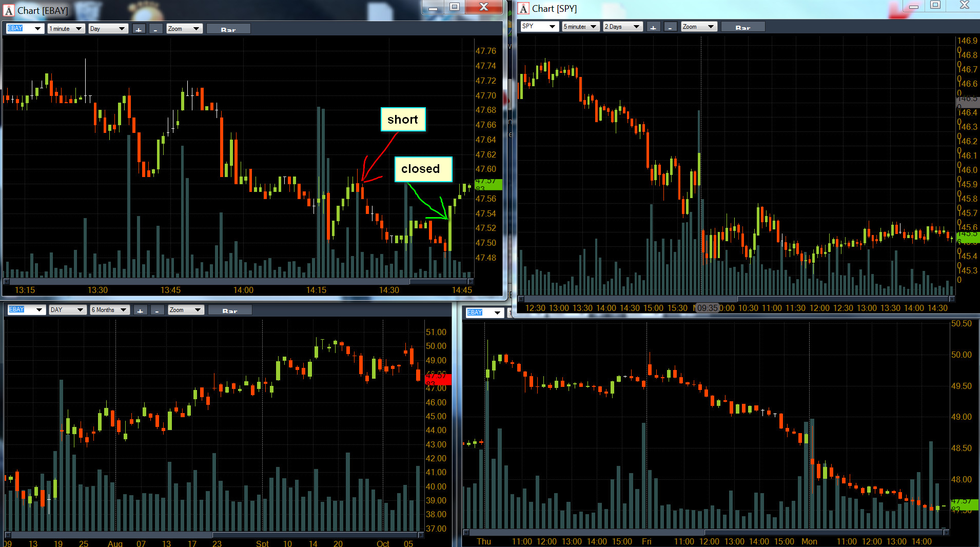This screenshot has width=980, height=547.
Task: Close the Chart [EBAY] window
Action: 484,7
